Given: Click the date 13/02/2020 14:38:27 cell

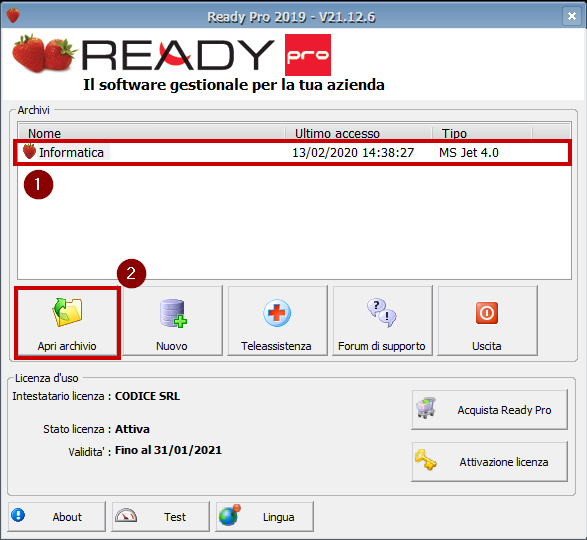Looking at the screenshot, I should pyautogui.click(x=353, y=153).
